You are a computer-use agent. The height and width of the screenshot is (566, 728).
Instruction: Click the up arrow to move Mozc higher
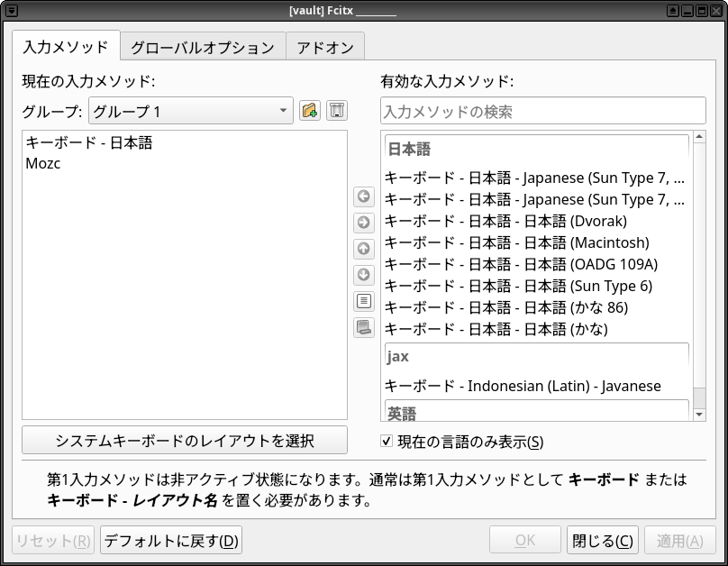[x=363, y=248]
